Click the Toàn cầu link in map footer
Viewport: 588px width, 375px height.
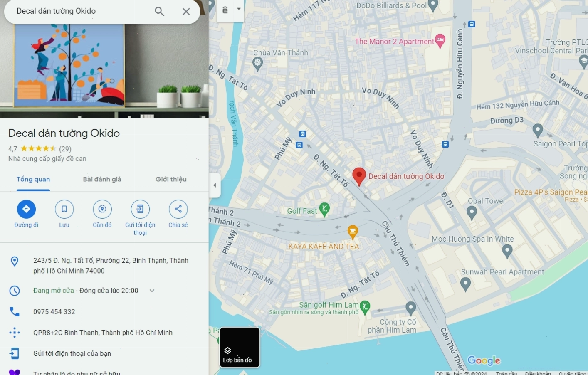coord(506,373)
